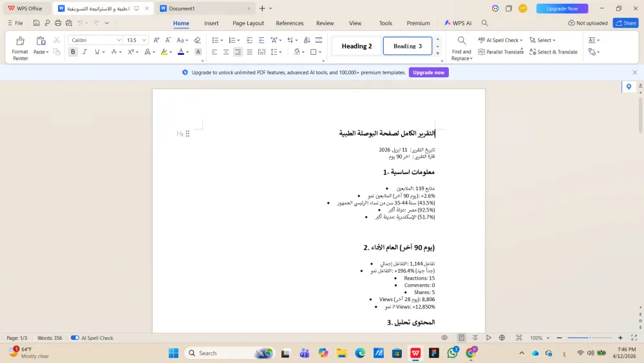Open Print Preview from quick access bar
Viewport: 644px width, 363px height.
tap(69, 23)
